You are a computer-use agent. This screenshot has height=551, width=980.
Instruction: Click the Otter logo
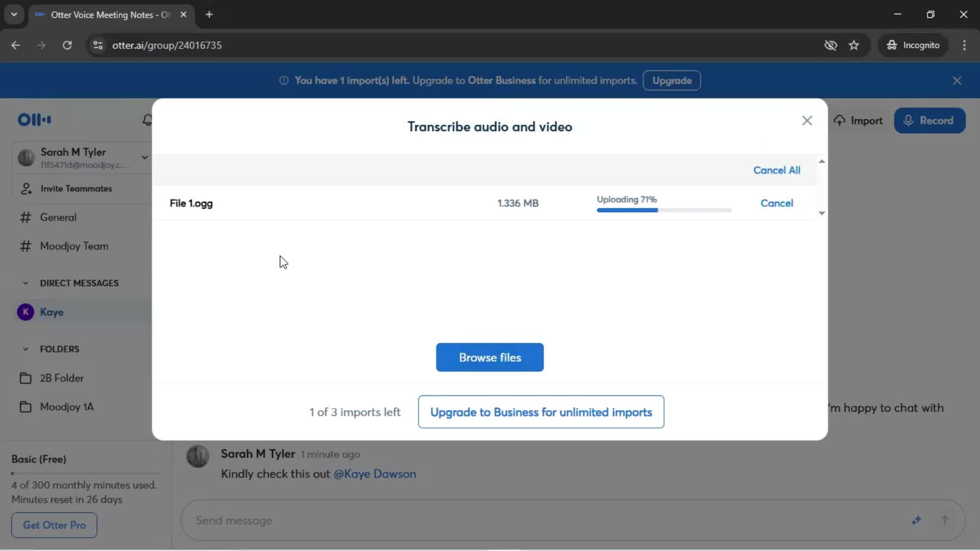[x=34, y=120]
